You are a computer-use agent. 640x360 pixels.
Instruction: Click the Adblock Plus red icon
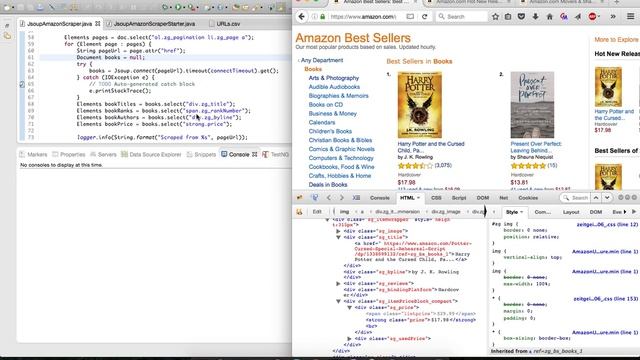tap(592, 17)
